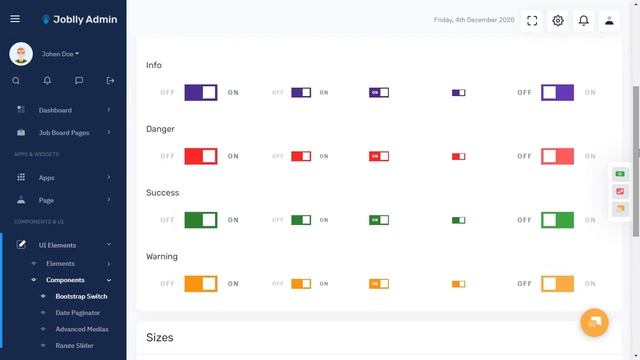Expand the Elements submenu chevron
The height and width of the screenshot is (360, 640).
tap(109, 264)
